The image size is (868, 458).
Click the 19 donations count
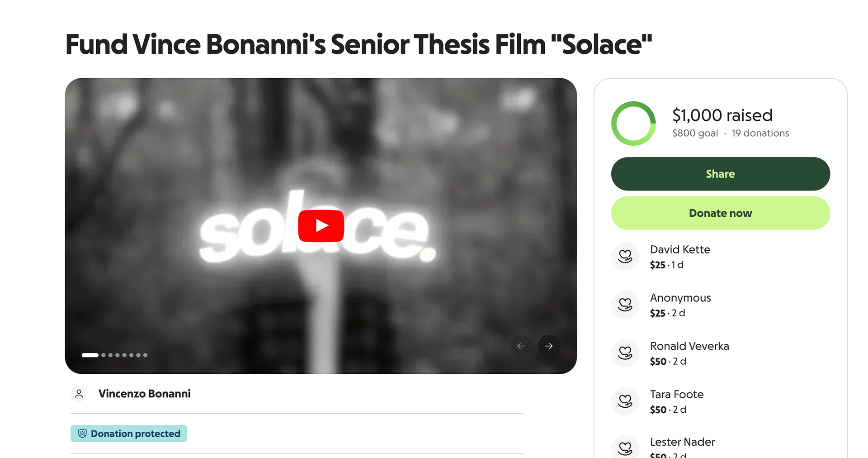[x=760, y=134]
